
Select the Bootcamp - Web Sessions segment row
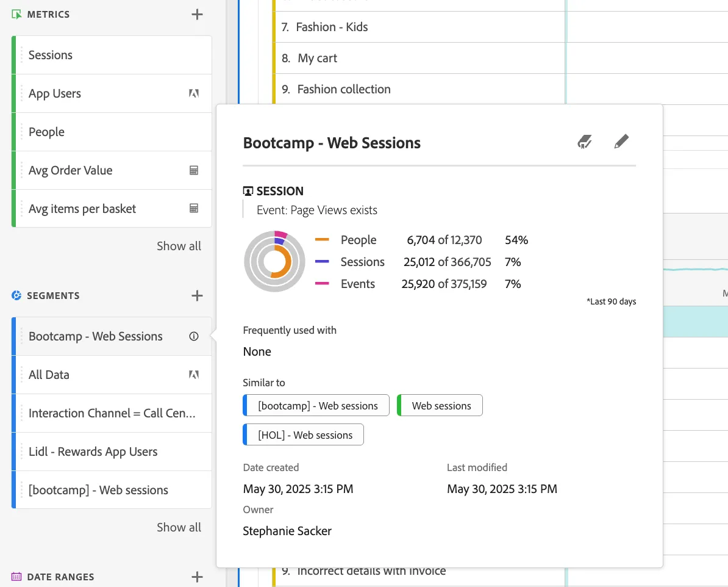pyautogui.click(x=112, y=336)
